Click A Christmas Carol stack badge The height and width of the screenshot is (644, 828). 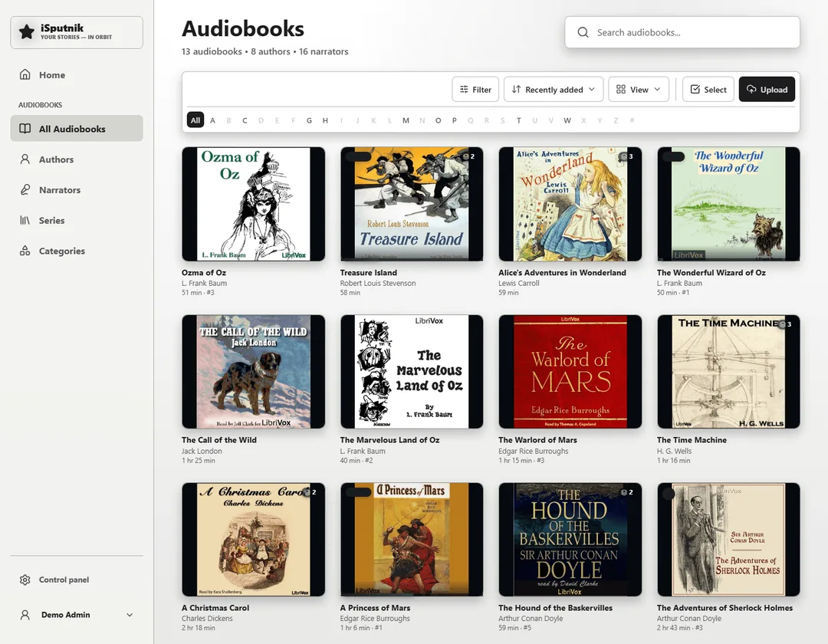pyautogui.click(x=310, y=492)
